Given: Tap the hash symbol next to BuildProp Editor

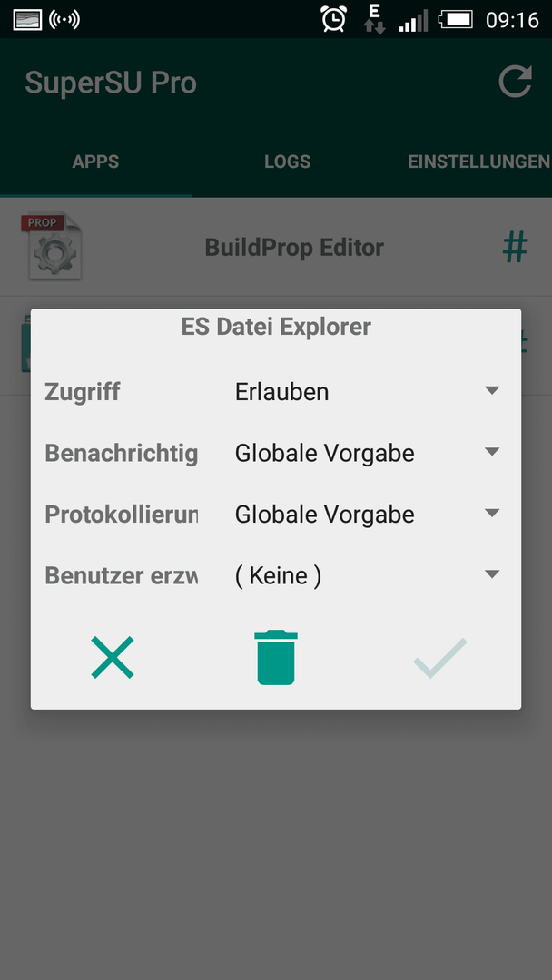Looking at the screenshot, I should pos(515,248).
